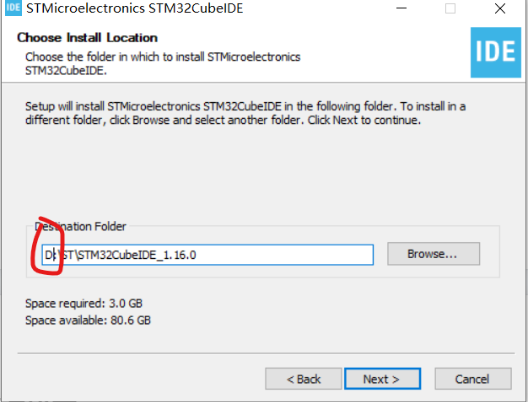Go back with the < Back button

tap(303, 379)
